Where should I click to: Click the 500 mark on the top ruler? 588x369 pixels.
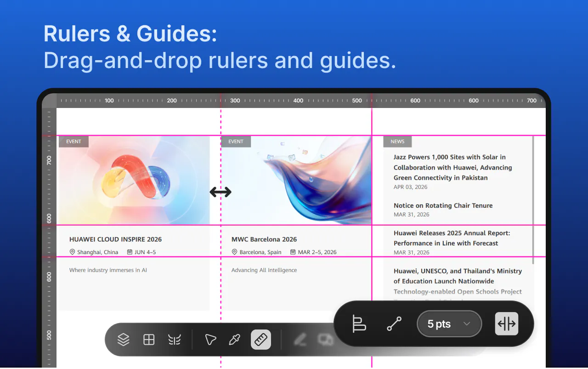357,101
